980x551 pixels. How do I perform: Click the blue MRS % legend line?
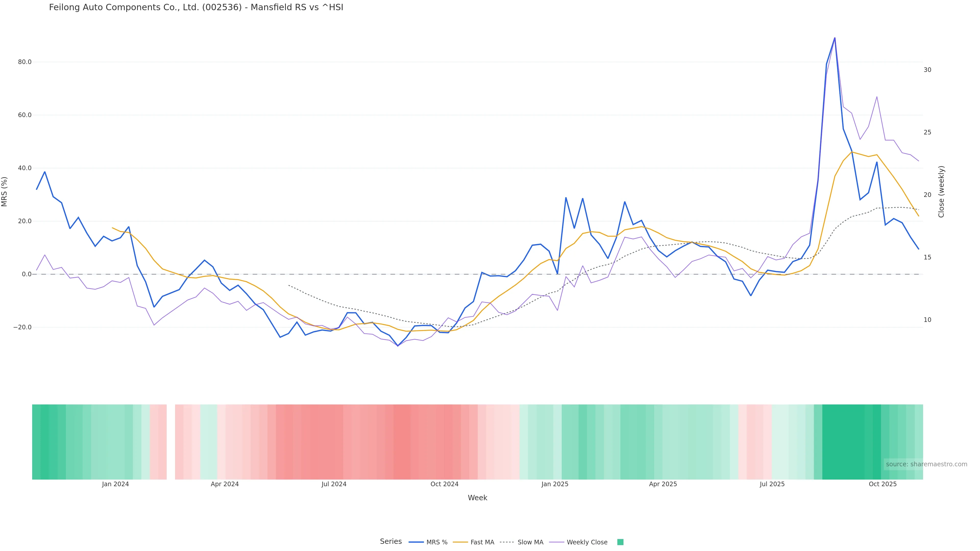pos(416,542)
